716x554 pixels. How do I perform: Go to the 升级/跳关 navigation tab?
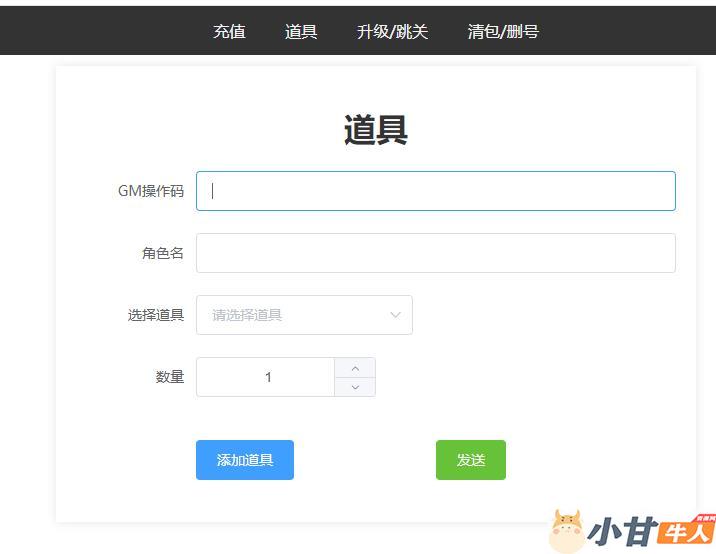tap(392, 31)
